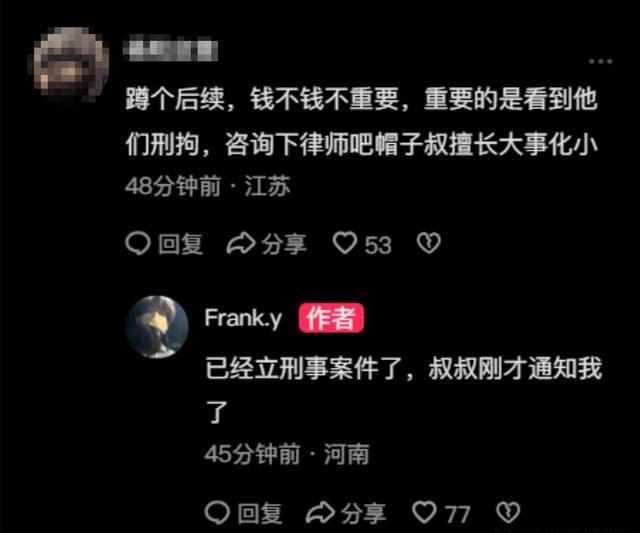Select the 回复 label under Frank.y's reply

260,513
